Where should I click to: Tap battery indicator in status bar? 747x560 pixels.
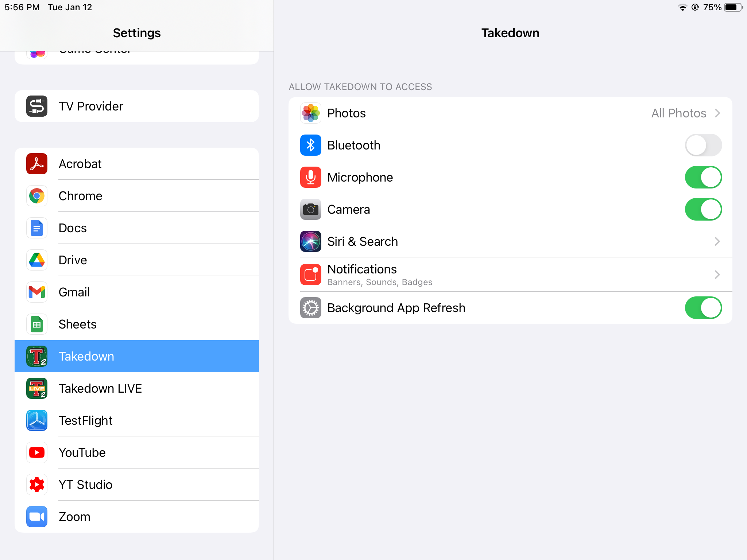click(x=732, y=7)
